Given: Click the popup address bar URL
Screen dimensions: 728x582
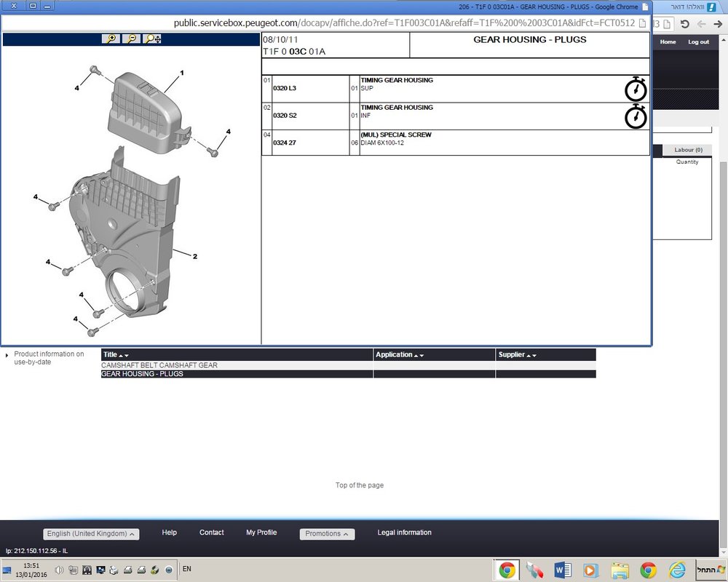Looking at the screenshot, I should (x=404, y=23).
